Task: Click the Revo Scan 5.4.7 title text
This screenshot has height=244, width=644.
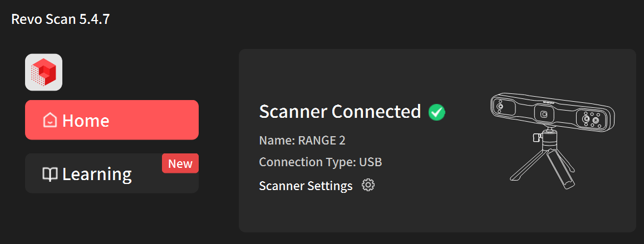Action: pyautogui.click(x=61, y=19)
